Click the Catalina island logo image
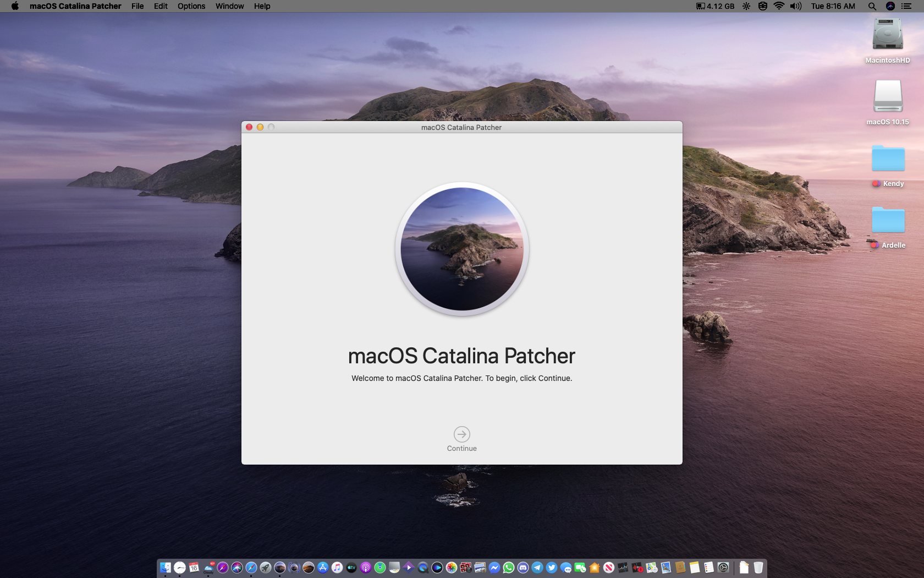This screenshot has width=924, height=578. click(x=462, y=249)
